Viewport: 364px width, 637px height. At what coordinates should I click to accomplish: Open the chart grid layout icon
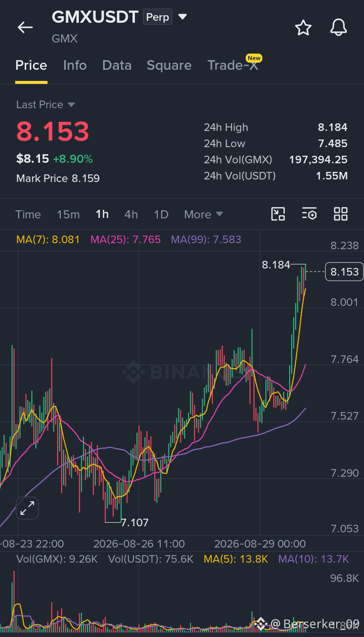click(341, 214)
